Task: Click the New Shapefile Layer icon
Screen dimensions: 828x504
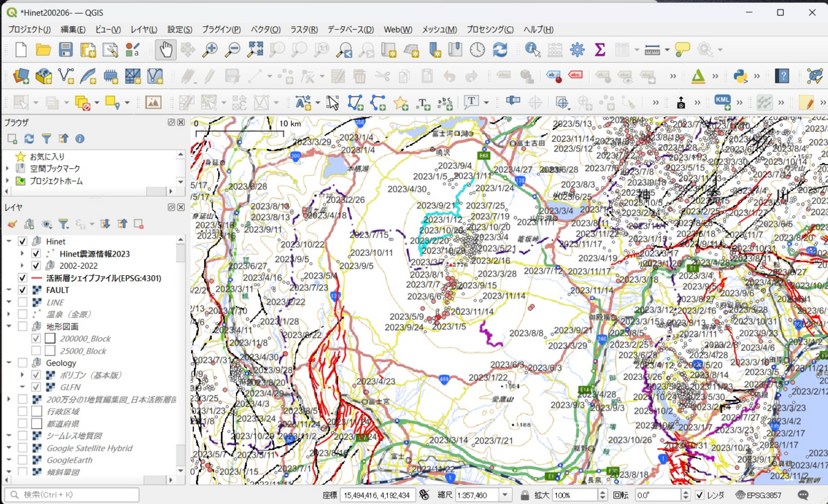Action: [66, 76]
